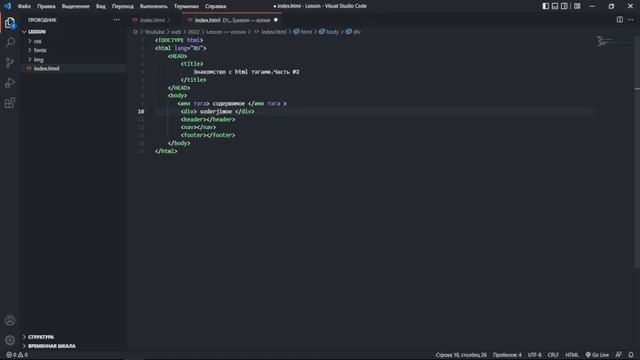This screenshot has height=360, width=640.
Task: Open the Файл menu
Action: 24,6
